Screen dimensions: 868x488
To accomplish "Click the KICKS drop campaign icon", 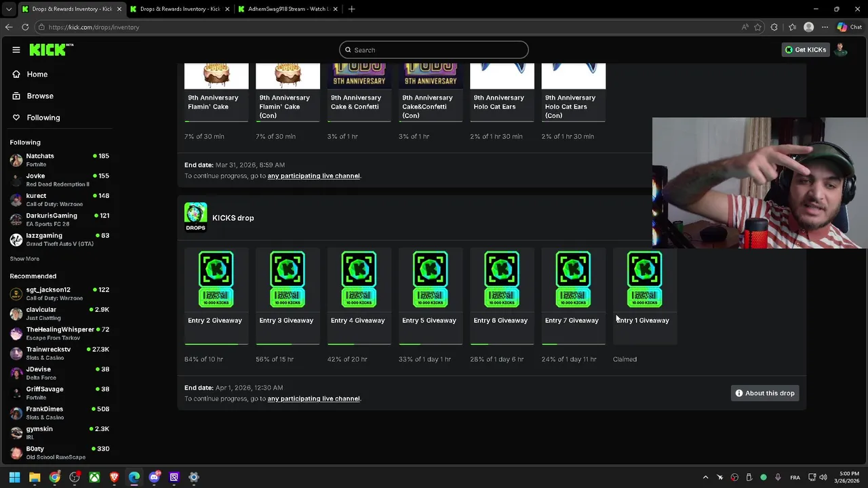I will (195, 217).
